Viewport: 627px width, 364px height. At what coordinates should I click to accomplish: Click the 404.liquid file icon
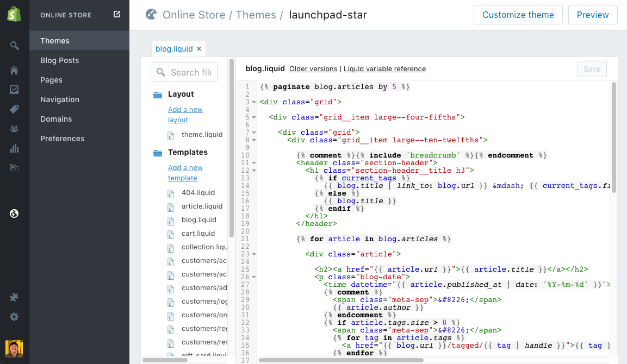(171, 194)
